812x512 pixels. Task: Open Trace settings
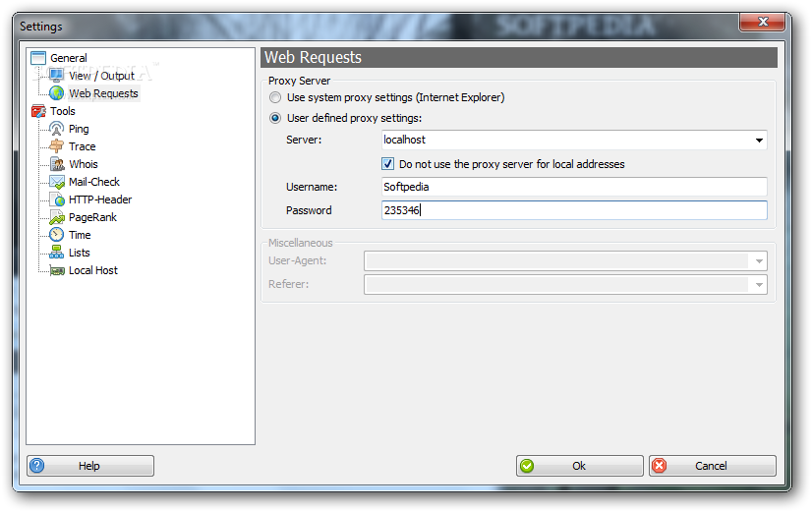[x=83, y=146]
